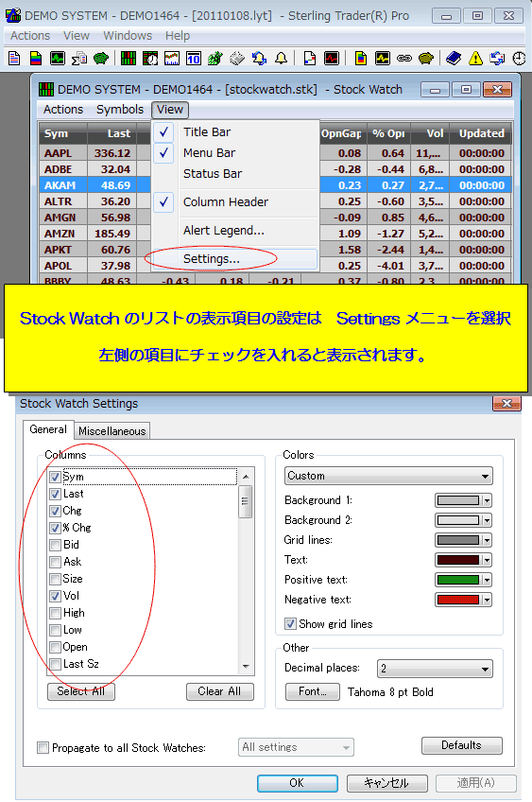Click the olive piggy bank toolbar icon

click(x=426, y=59)
